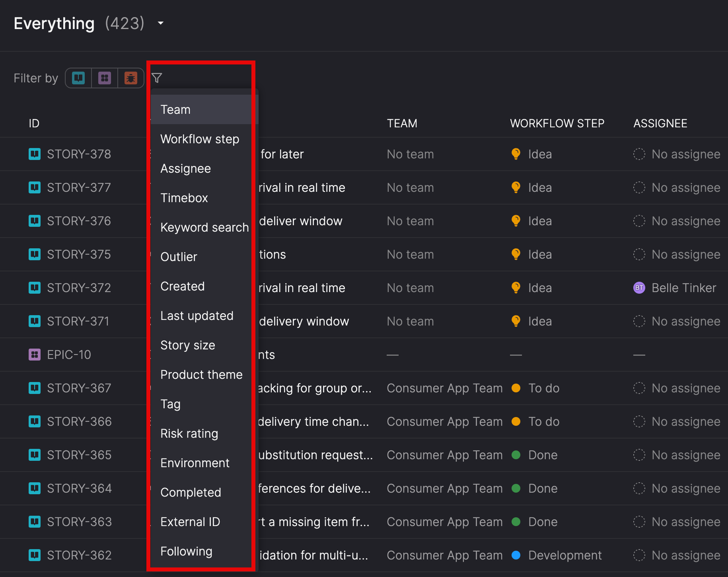
Task: Click the story icon beside STORY-365
Action: (35, 455)
